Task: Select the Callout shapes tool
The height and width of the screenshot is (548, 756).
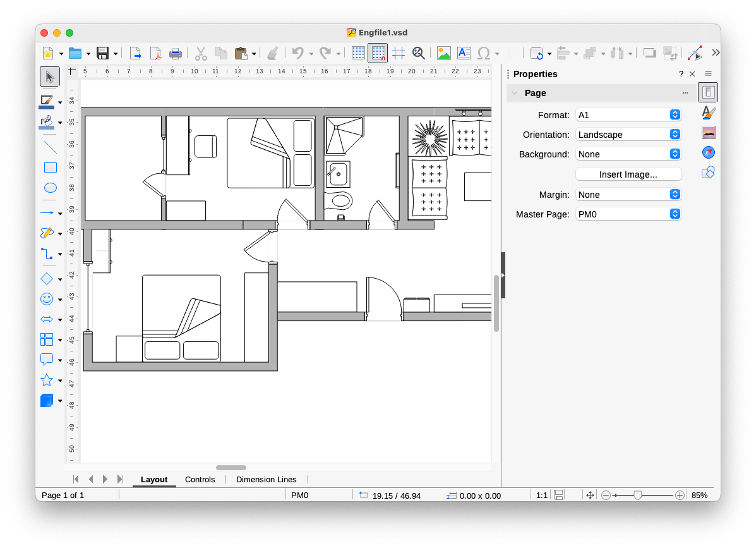Action: tap(47, 360)
